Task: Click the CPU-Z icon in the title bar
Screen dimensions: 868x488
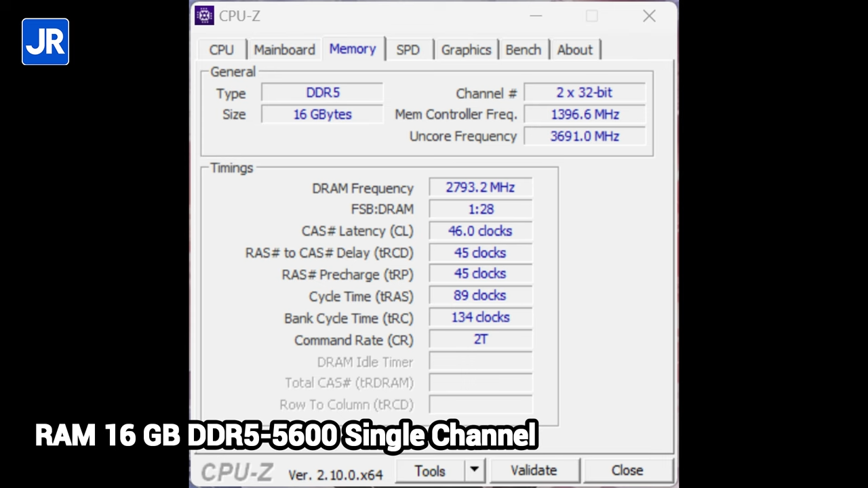Action: coord(204,16)
